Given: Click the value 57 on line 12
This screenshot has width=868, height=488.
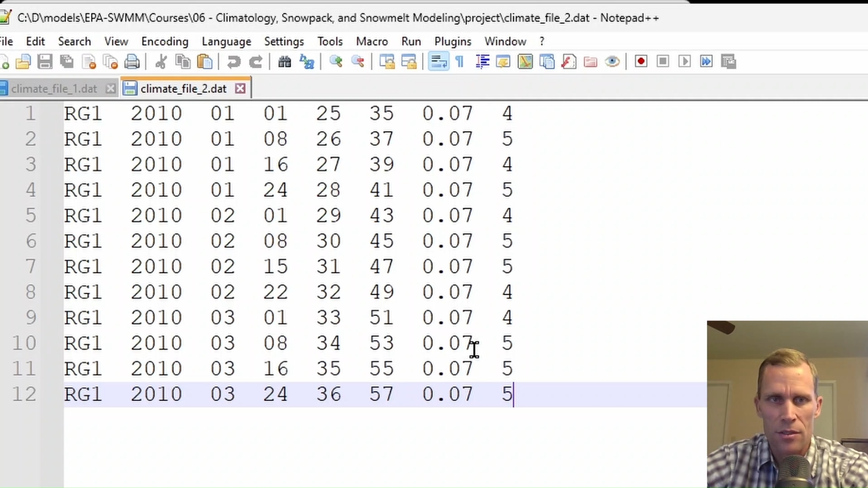Looking at the screenshot, I should coord(381,394).
